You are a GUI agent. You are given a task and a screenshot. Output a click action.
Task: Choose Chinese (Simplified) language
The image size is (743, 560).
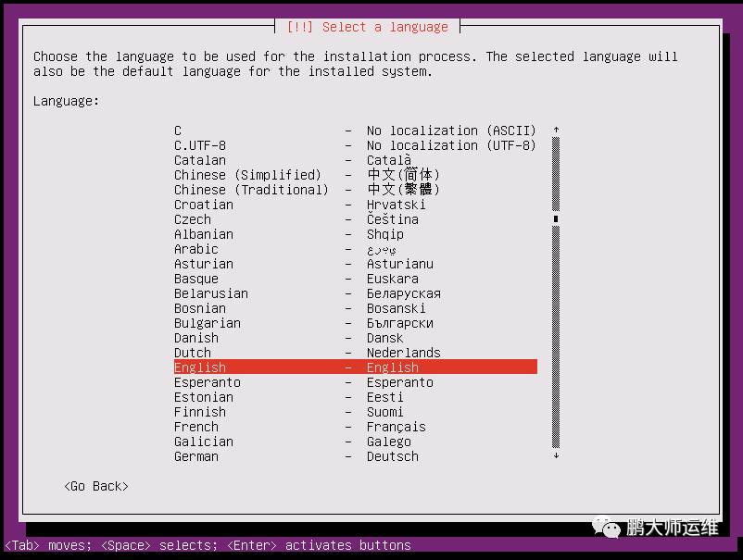pyautogui.click(x=356, y=175)
